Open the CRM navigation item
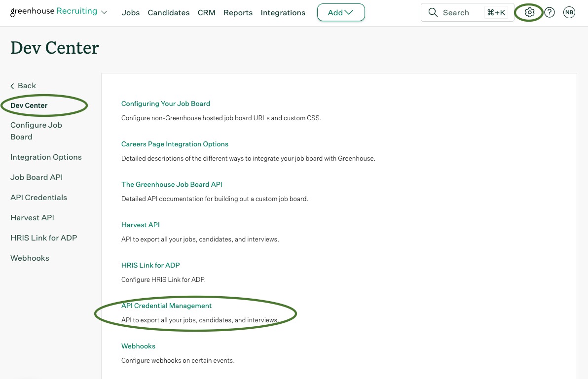The width and height of the screenshot is (588, 379). 206,13
